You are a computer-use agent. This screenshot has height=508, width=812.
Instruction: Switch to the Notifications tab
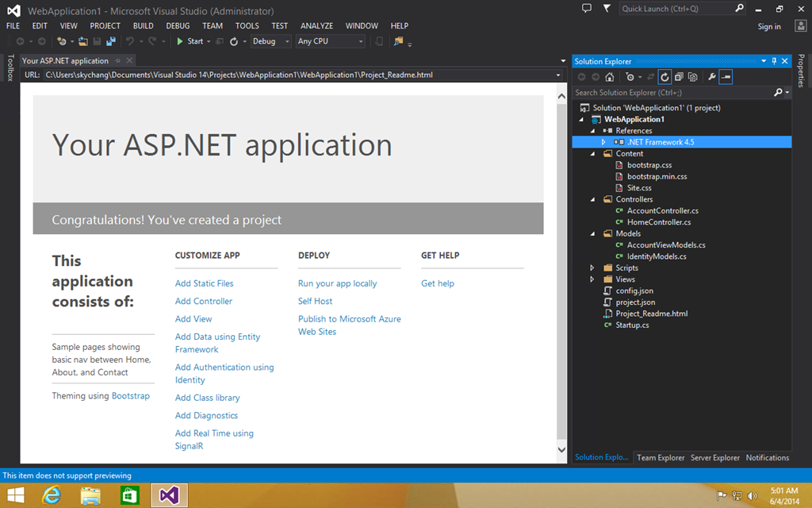point(768,458)
